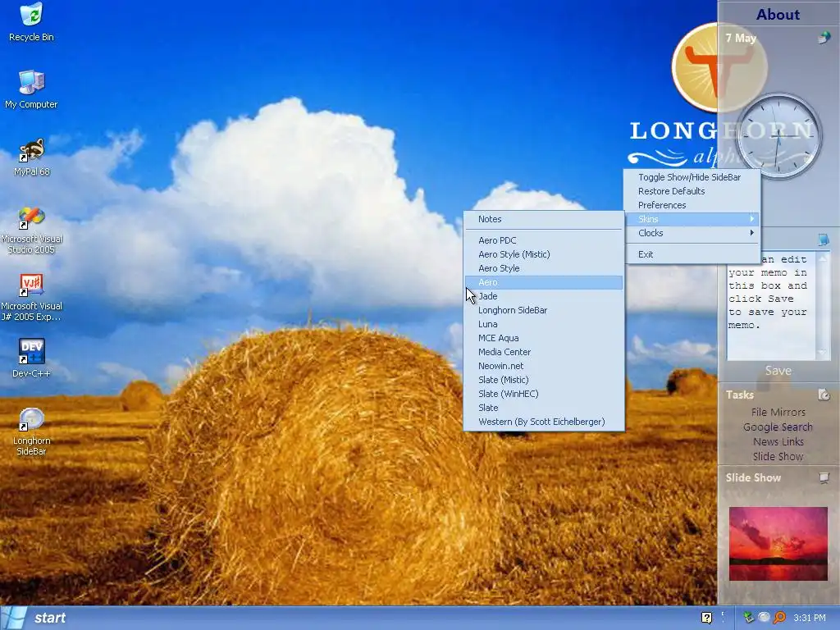Select Microsoft Visual Studio 2005 shortcut
The width and height of the screenshot is (840, 630).
(32, 230)
